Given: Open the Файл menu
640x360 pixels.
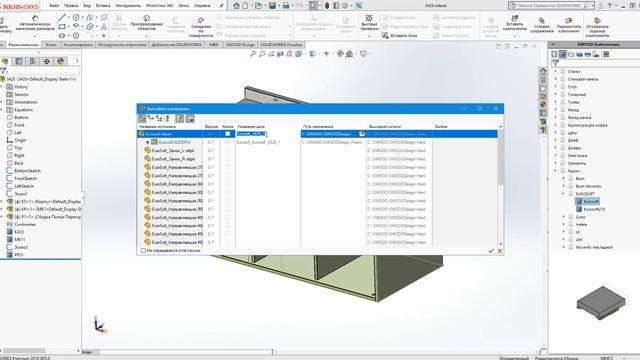Looking at the screenshot, I should pyautogui.click(x=54, y=6).
